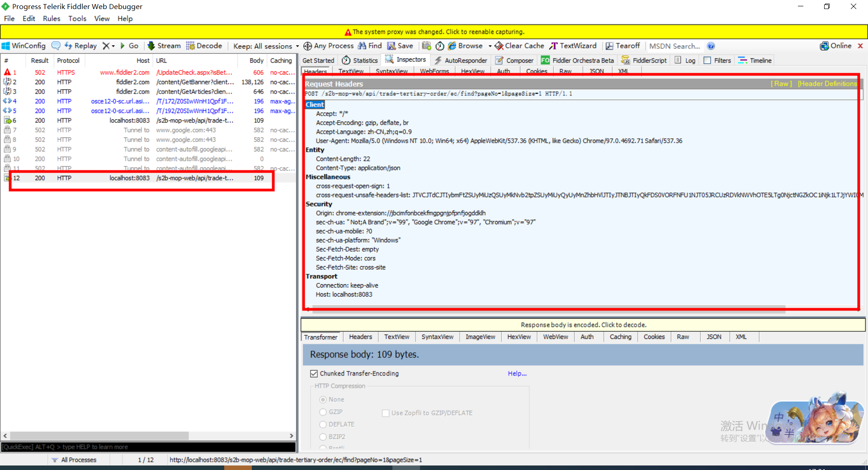This screenshot has width=868, height=470.
Task: Open the Find sessions tool
Action: (x=370, y=46)
